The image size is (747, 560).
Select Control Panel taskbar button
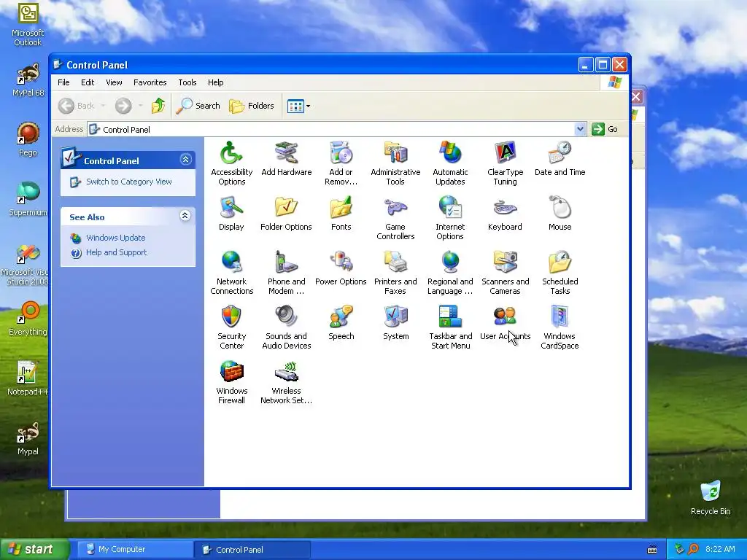click(x=252, y=550)
